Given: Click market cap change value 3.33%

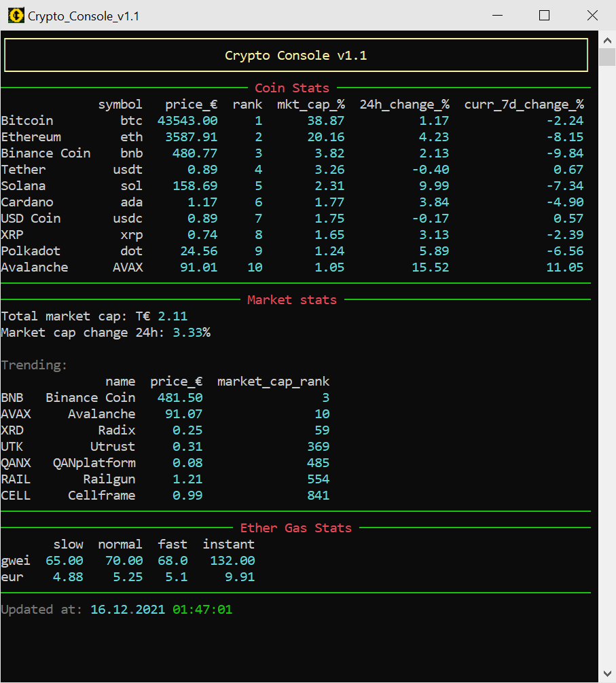Looking at the screenshot, I should click(192, 333).
